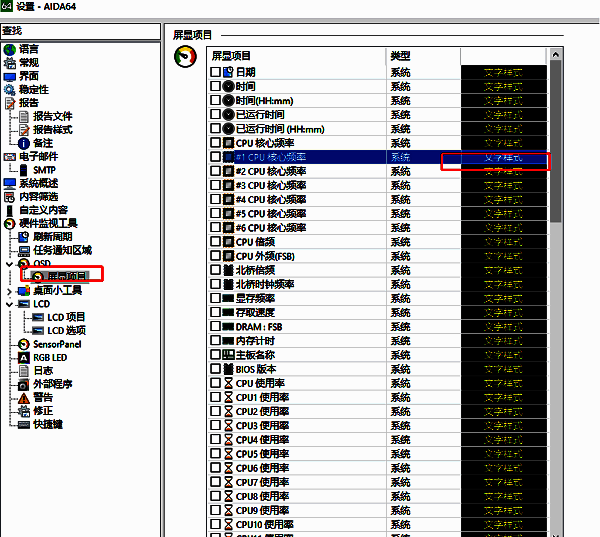Select the 稳定性 gear icon

click(10, 89)
